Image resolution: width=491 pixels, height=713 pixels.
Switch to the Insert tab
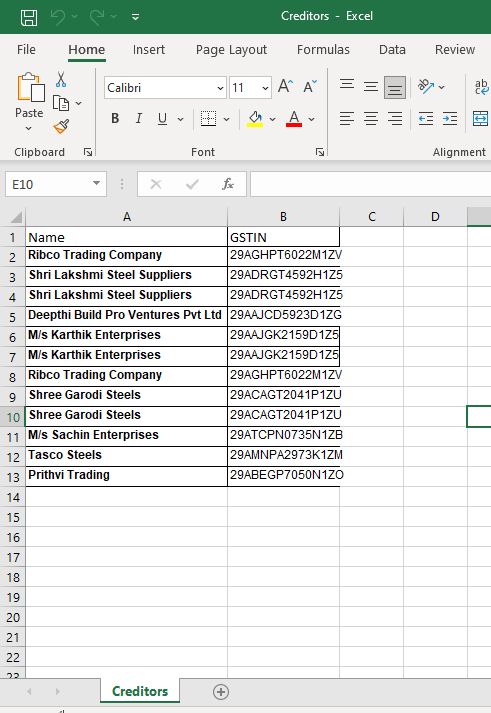tap(149, 50)
